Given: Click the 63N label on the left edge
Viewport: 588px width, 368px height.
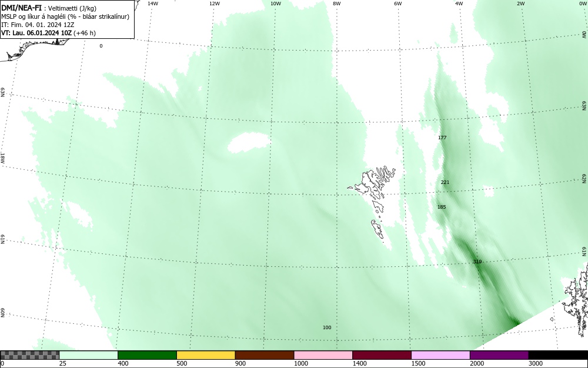Looking at the screenshot, I should coord(2,92).
